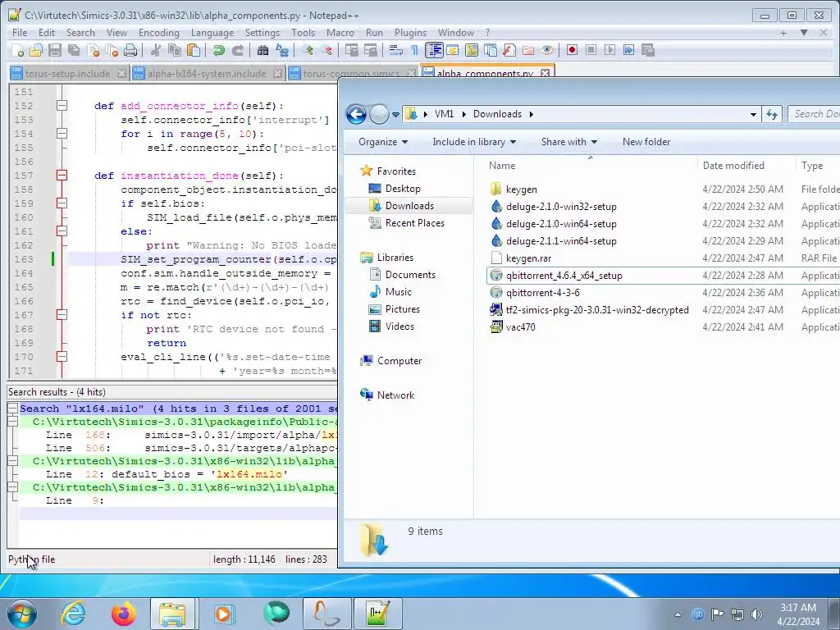Open the Macro menu
840x630 pixels.
(340, 33)
